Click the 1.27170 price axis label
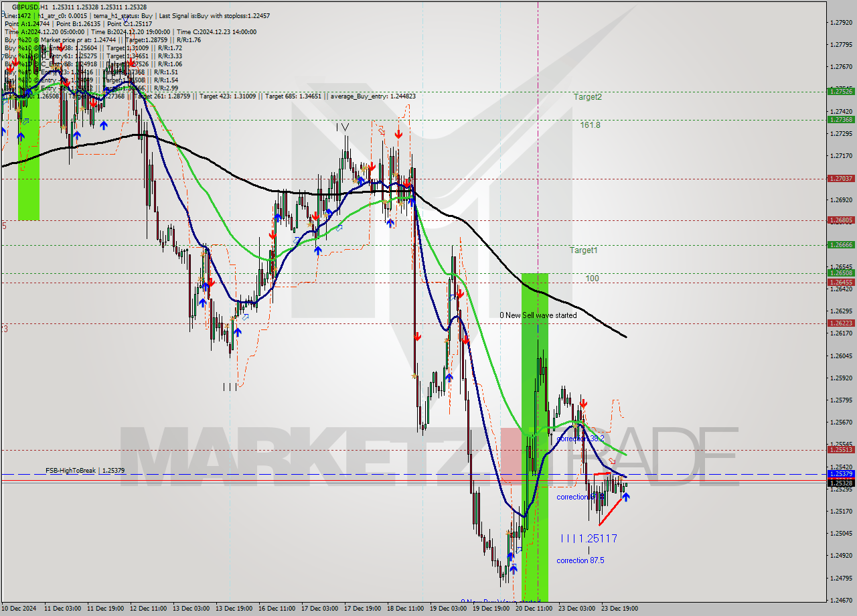This screenshot has width=857, height=616. (841, 155)
